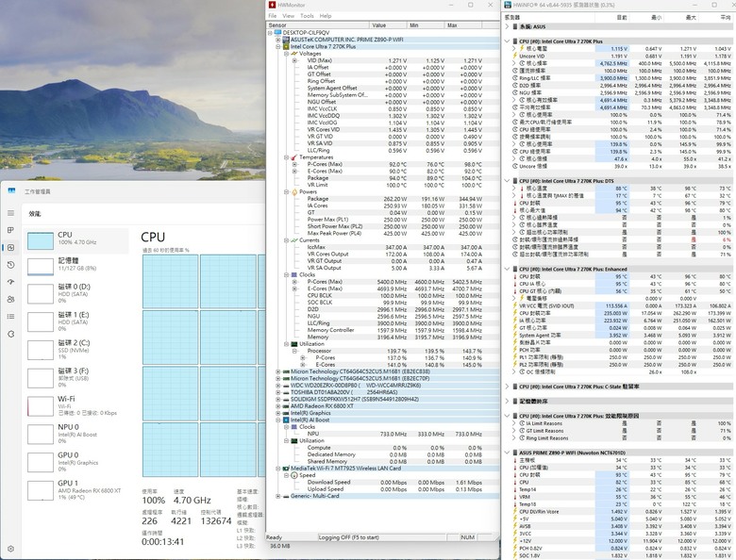The image size is (736, 560).
Task: Click the Max column header in HWMonitor
Action: (x=463, y=25)
